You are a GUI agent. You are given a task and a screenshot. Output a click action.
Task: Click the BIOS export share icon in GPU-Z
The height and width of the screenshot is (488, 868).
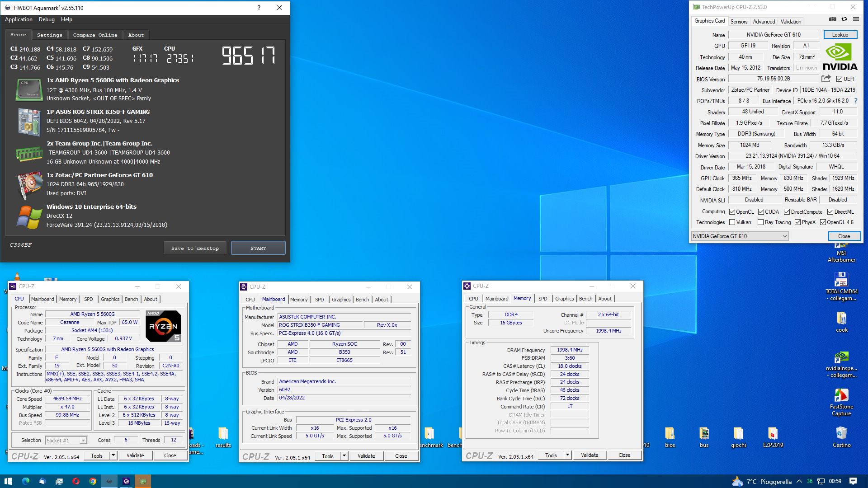coord(826,79)
